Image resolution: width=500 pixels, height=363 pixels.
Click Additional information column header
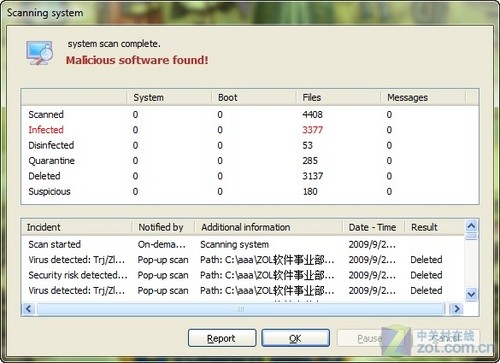pyautogui.click(x=269, y=227)
